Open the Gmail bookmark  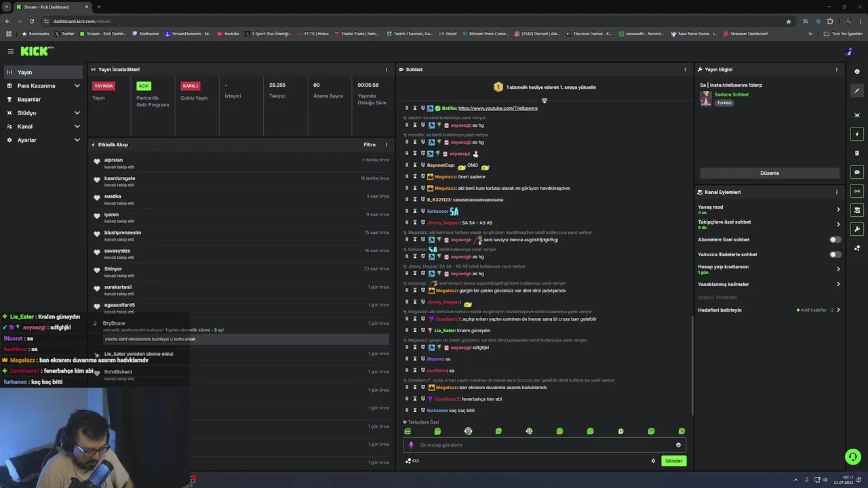448,33
